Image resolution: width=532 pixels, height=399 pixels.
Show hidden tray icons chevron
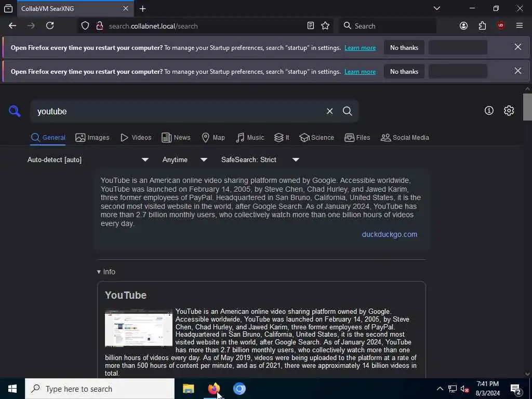tap(440, 389)
